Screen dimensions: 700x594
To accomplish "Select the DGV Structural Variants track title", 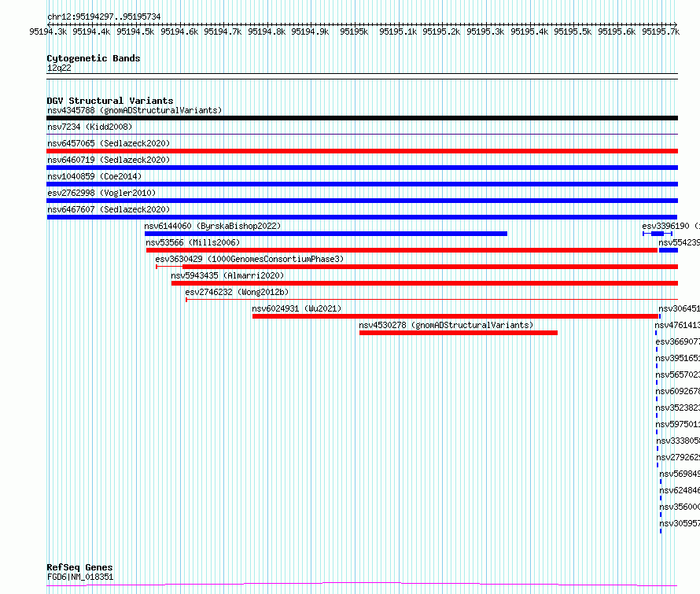I will click(x=110, y=101).
